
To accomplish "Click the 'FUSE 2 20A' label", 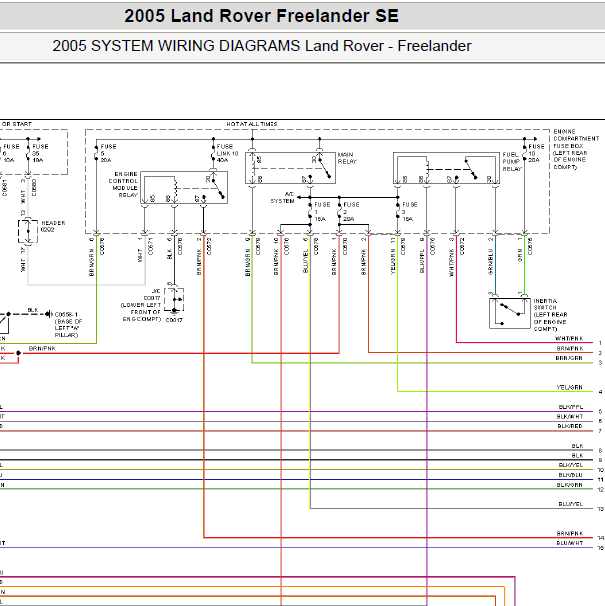I will pos(351,211).
